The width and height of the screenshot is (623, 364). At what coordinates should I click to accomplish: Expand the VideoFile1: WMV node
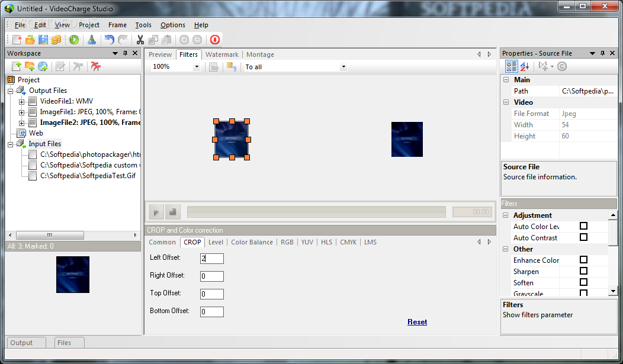(x=21, y=102)
